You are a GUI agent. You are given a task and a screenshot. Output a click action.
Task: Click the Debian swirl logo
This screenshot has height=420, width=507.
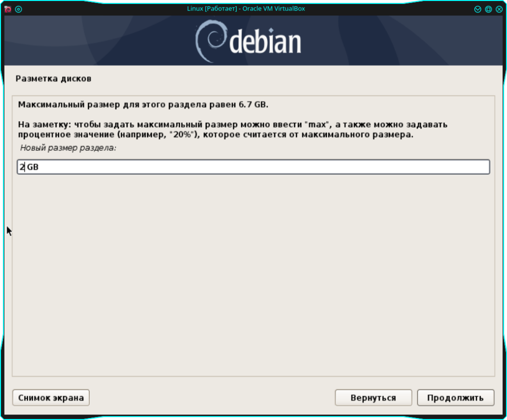tap(210, 41)
